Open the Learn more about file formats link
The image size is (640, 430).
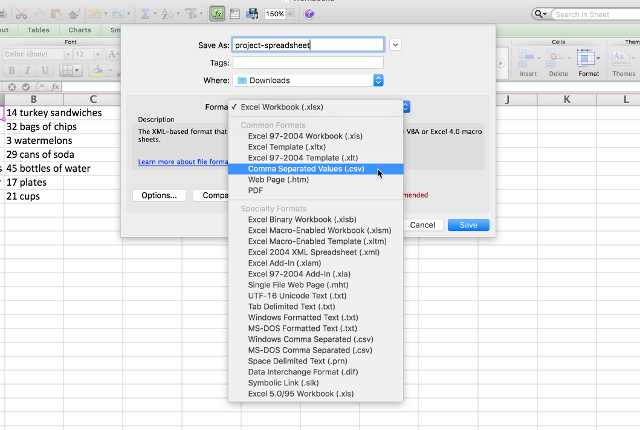pyautogui.click(x=183, y=162)
